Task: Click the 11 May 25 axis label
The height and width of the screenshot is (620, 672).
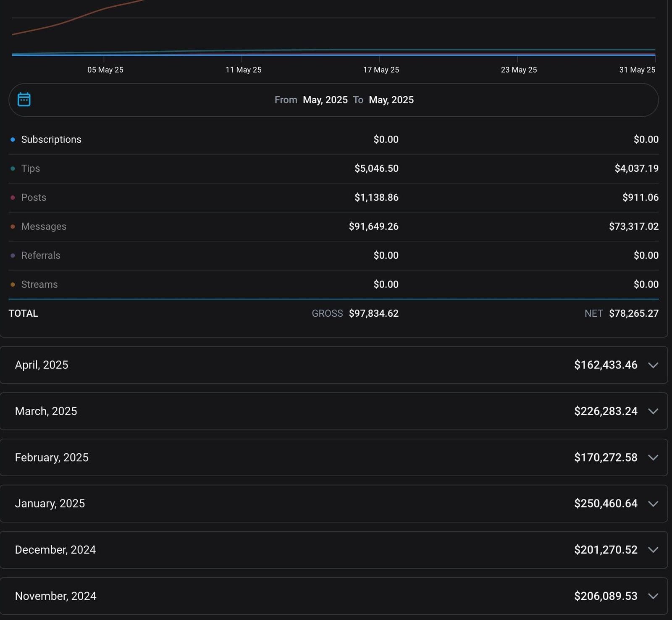Action: point(244,70)
